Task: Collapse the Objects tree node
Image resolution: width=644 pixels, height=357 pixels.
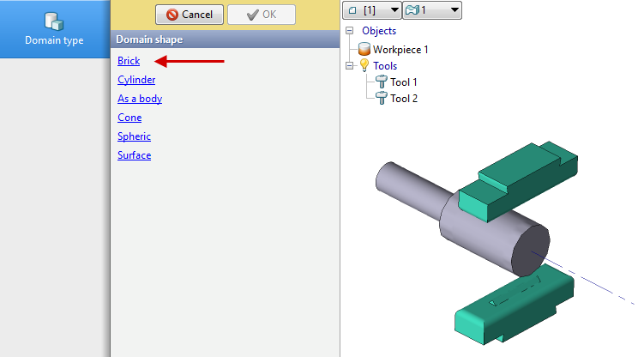Action: coord(349,31)
